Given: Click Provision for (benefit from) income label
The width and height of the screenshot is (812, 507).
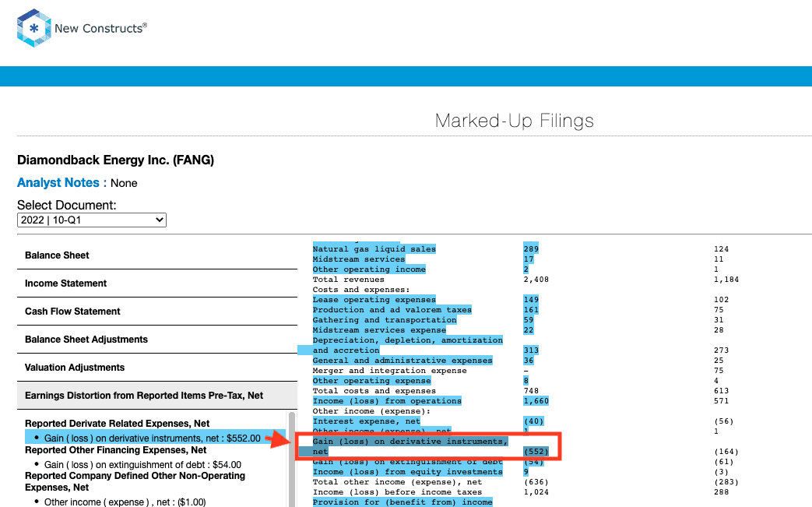Looking at the screenshot, I should coord(402,502).
